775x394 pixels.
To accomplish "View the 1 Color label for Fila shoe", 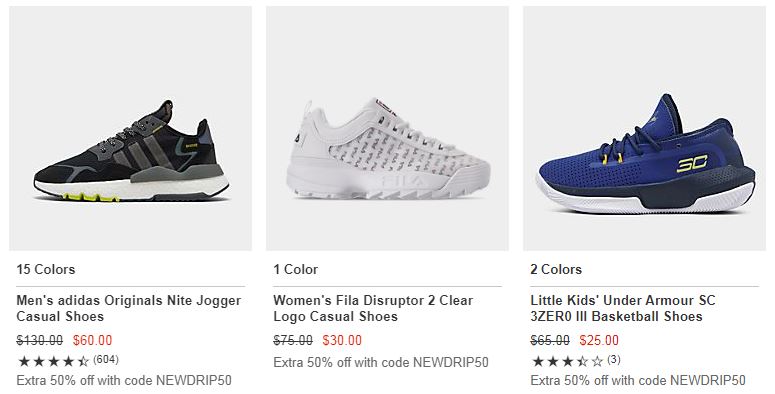I will pos(296,269).
